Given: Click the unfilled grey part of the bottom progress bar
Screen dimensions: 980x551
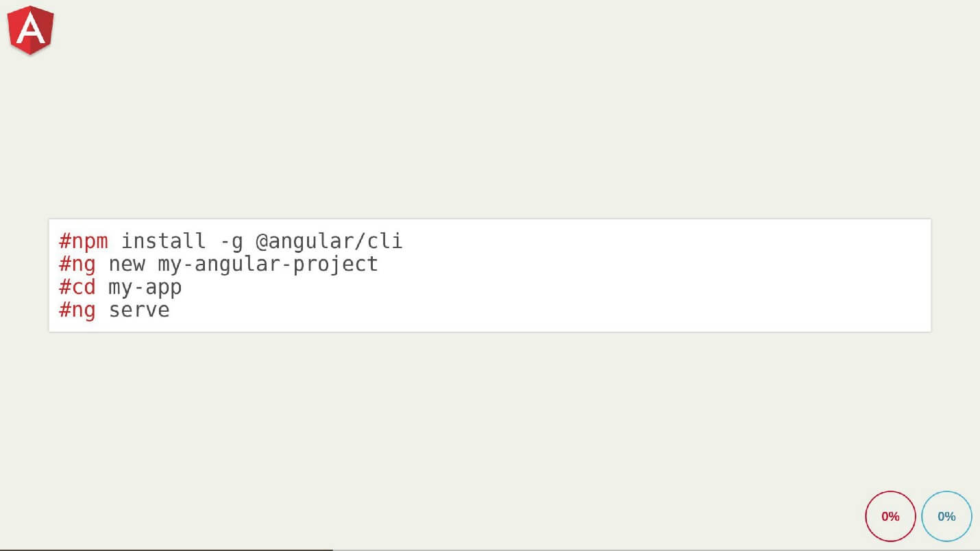Looking at the screenshot, I should 651,549.
